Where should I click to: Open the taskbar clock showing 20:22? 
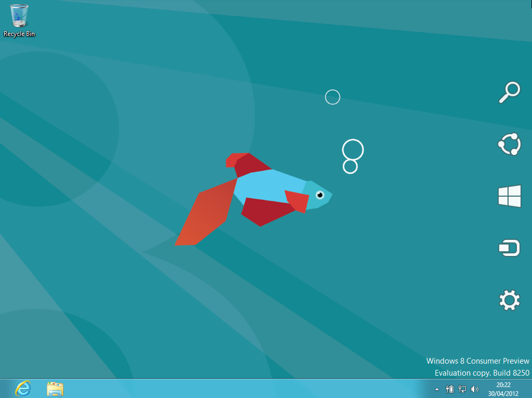[x=503, y=389]
